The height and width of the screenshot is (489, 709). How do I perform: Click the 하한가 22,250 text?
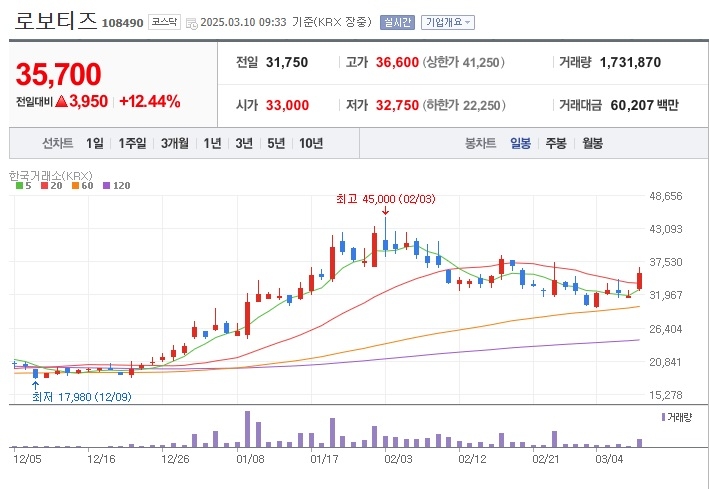pyautogui.click(x=464, y=105)
